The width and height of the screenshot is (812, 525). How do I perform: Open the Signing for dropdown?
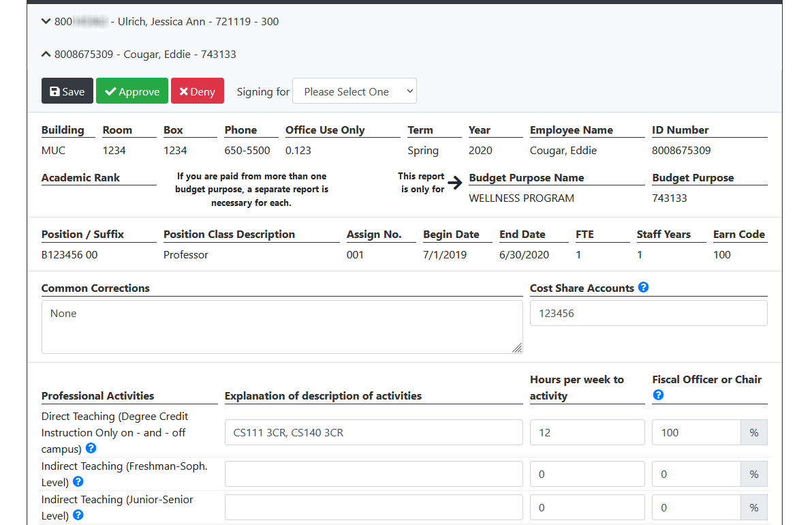pos(354,91)
